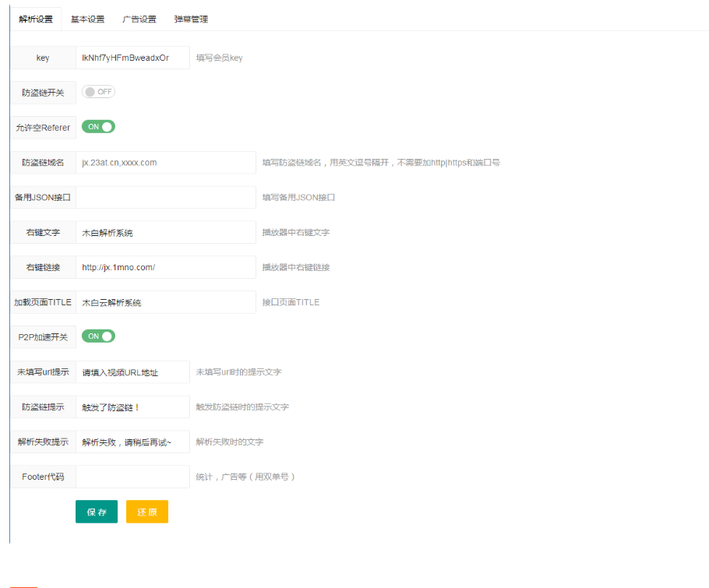The image size is (709, 588).
Task: Click the 未填写url提示 text field
Action: 132,371
